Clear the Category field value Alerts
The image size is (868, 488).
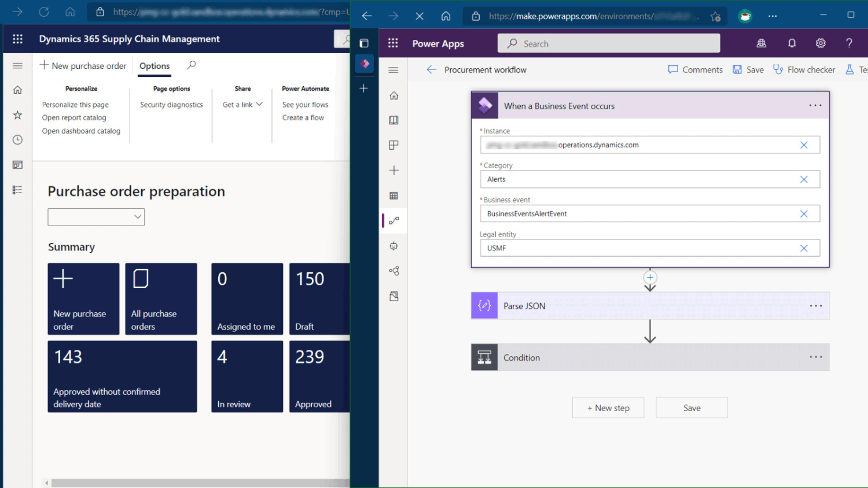(803, 179)
